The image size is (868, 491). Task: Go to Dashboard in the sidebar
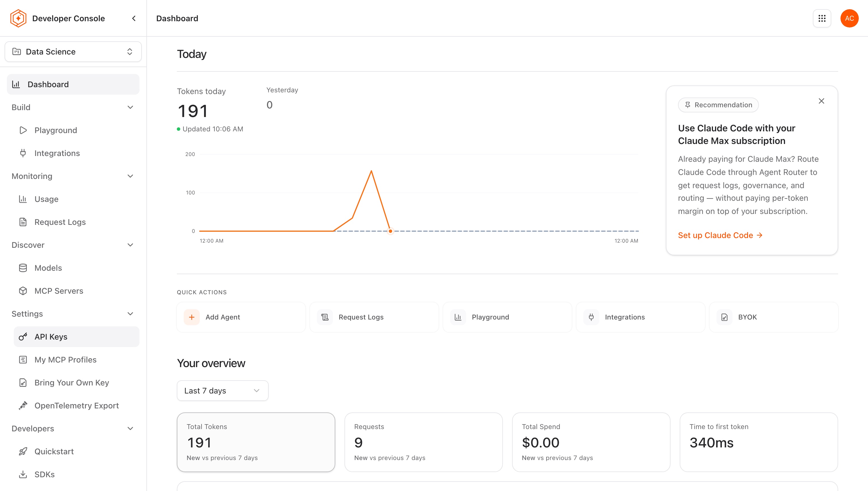click(x=73, y=84)
